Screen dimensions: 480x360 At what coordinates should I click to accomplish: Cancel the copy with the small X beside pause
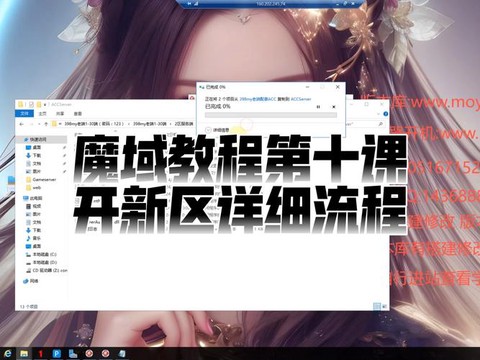click(x=334, y=107)
